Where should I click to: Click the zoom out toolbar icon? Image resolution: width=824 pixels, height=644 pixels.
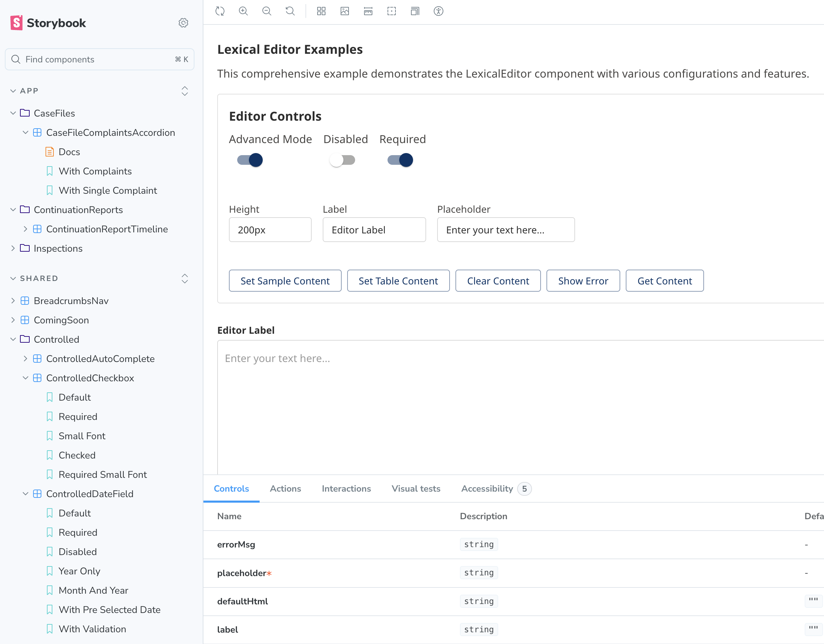(267, 11)
